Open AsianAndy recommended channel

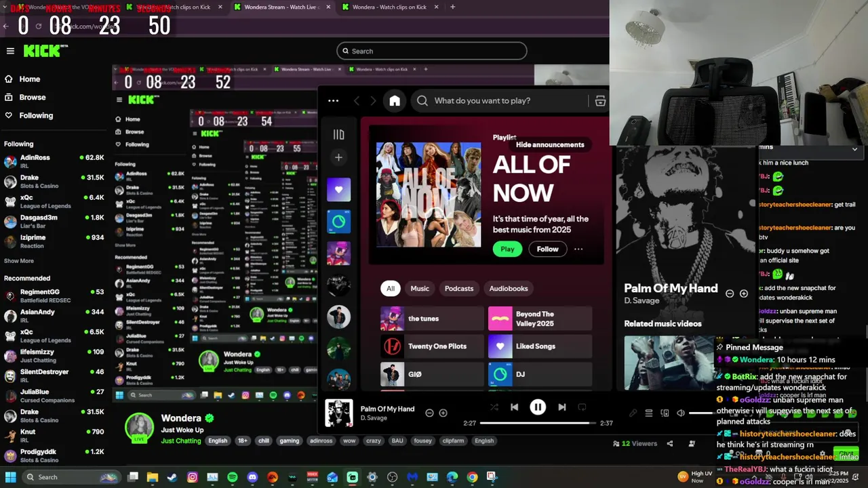[x=54, y=316]
